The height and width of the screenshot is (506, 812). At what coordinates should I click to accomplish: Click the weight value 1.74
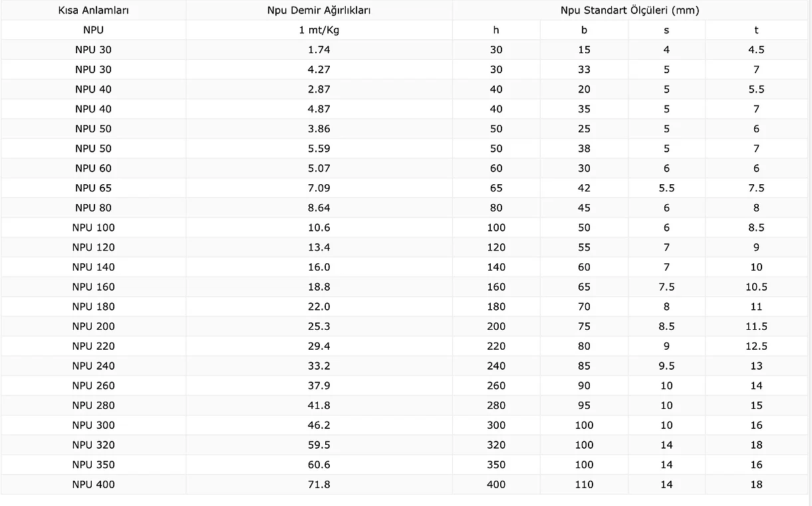point(319,50)
